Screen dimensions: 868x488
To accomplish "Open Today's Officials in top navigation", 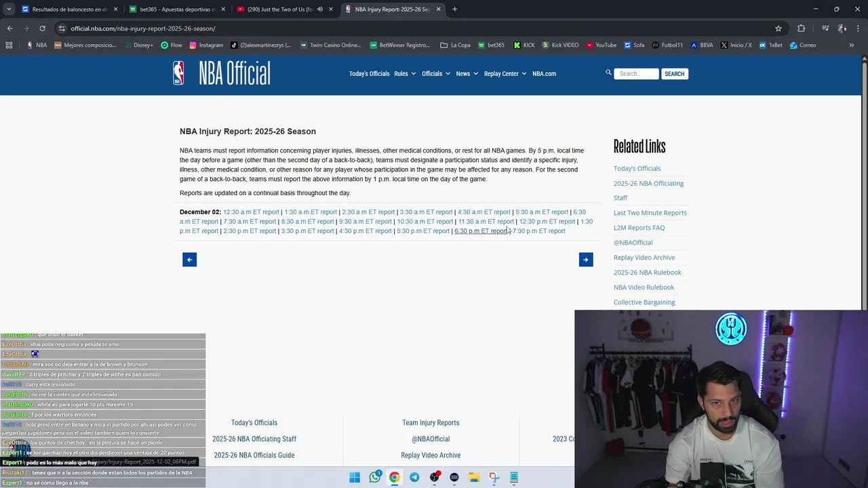I will (x=370, y=74).
